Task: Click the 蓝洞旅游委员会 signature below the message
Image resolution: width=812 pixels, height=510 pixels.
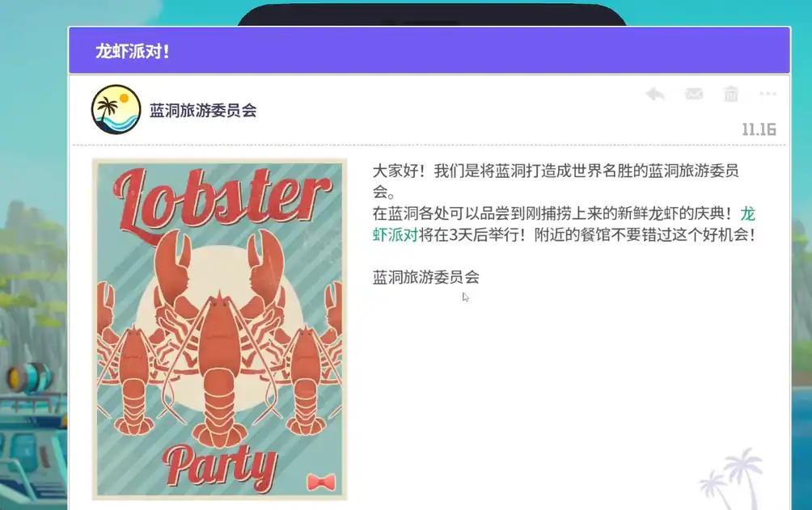Action: coord(425,277)
